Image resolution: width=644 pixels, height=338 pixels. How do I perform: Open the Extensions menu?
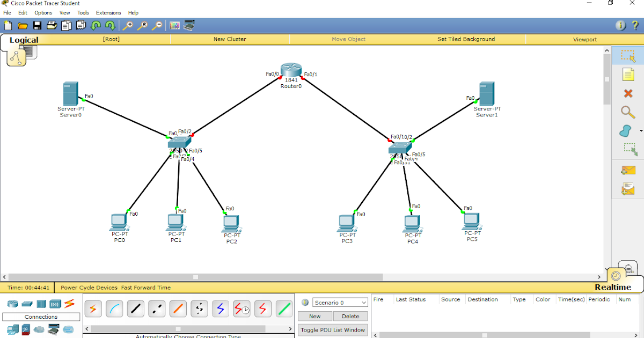pyautogui.click(x=108, y=12)
